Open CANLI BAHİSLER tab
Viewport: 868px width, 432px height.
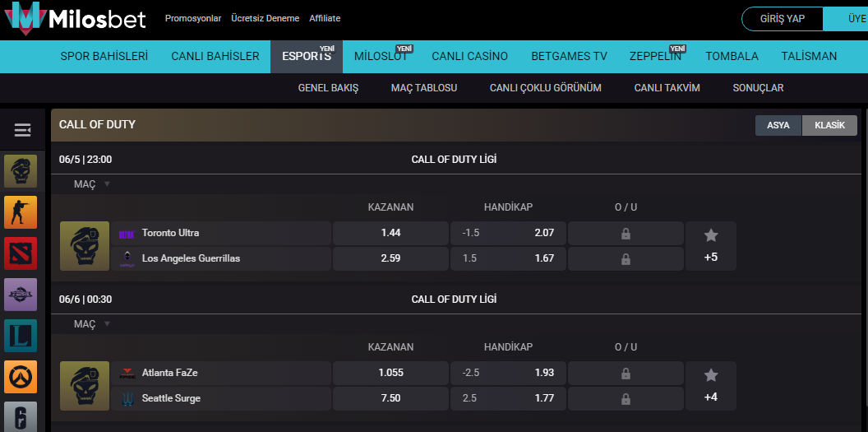point(215,56)
